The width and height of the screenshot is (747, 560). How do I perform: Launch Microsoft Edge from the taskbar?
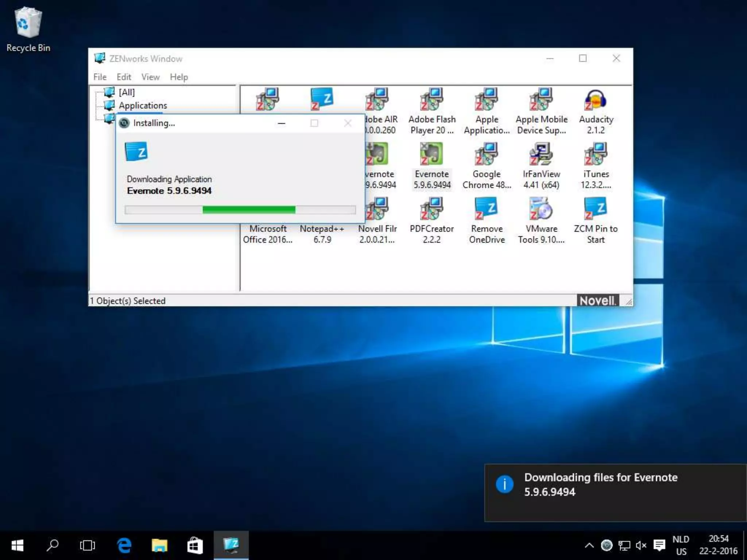(x=124, y=545)
